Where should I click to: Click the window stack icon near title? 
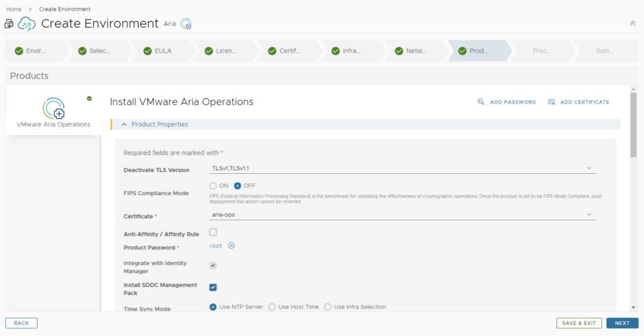tap(9, 24)
